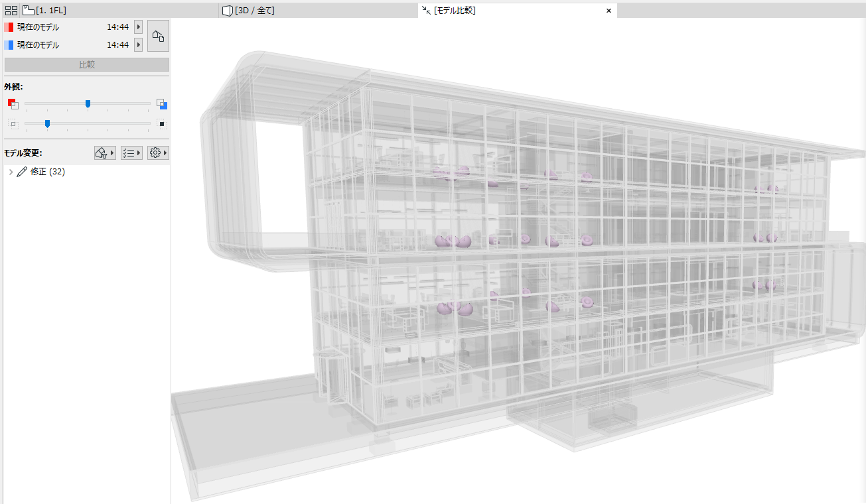Open the change list options dropdown
This screenshot has width=866, height=504.
click(x=131, y=153)
